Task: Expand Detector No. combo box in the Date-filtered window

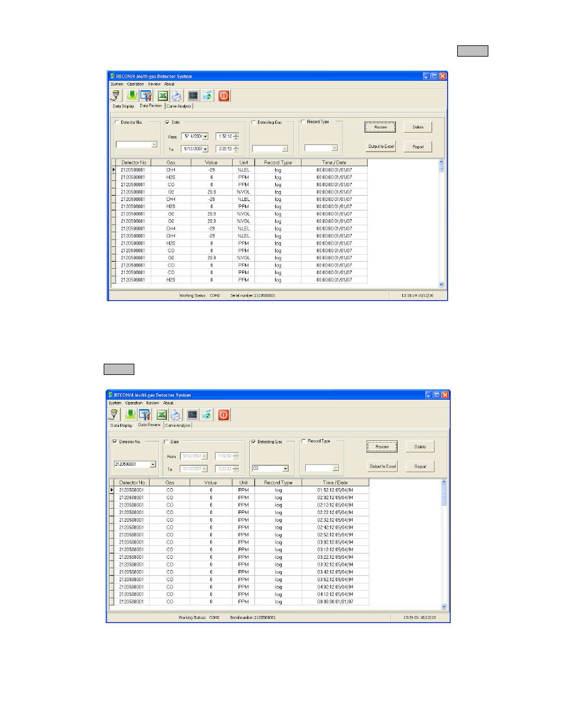Action: pos(154,144)
